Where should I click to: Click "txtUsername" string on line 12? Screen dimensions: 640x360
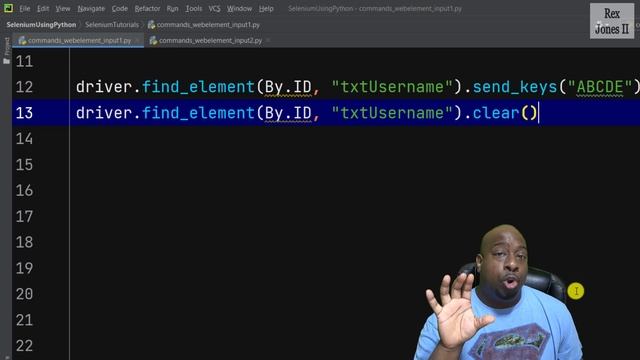pos(392,87)
